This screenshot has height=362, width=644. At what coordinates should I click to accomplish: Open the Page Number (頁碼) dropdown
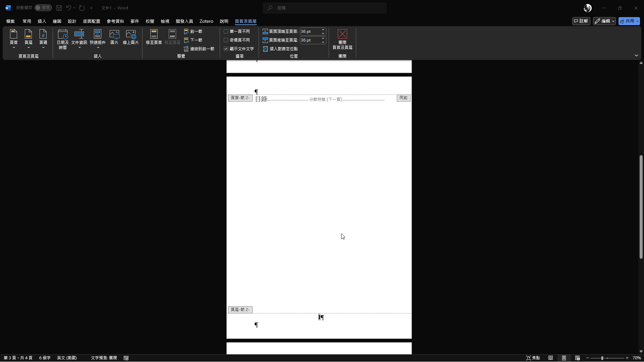tap(43, 39)
